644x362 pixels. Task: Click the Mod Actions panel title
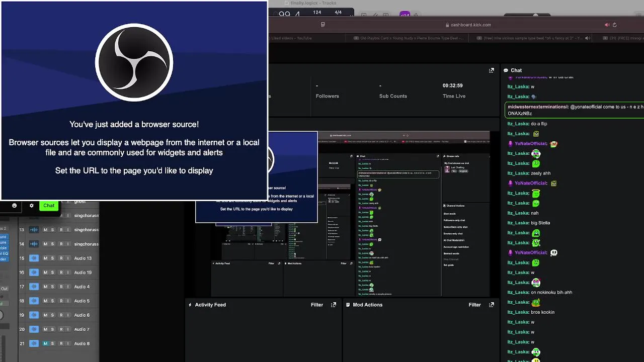[x=368, y=305]
